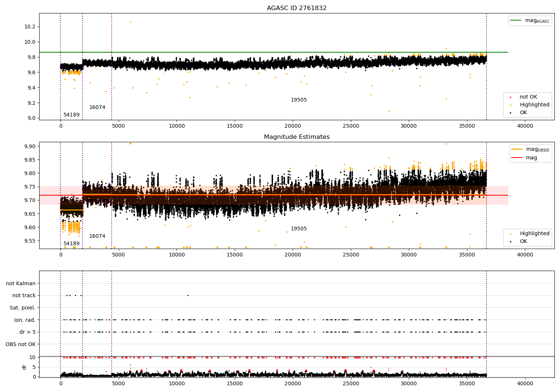
Task: Click "OK" in the Magnitude Estimates legend
Action: (x=523, y=241)
